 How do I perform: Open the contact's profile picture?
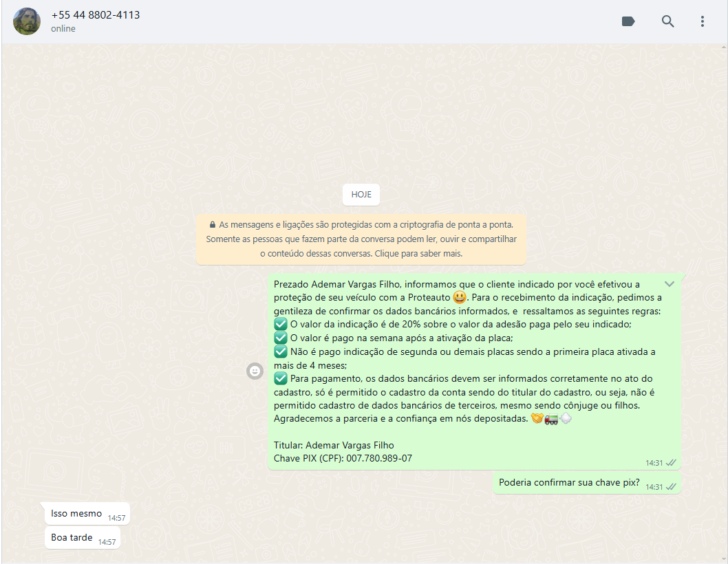click(27, 21)
